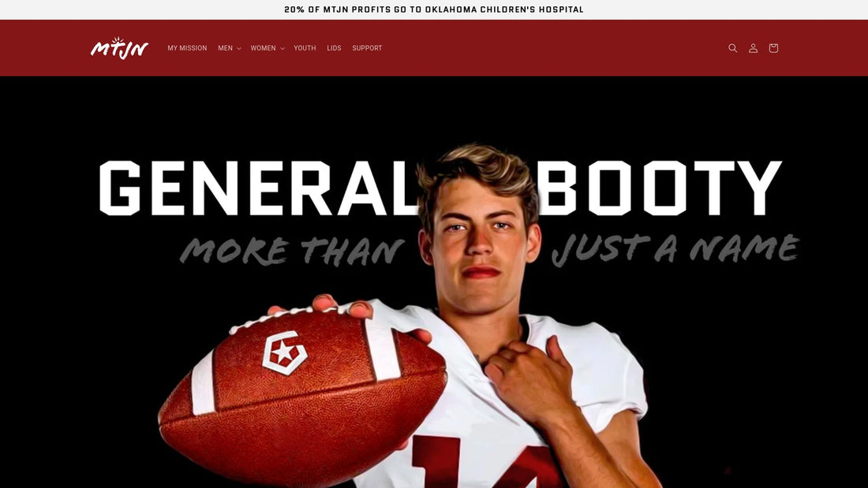Click the MTJN logo in header
This screenshot has height=488, width=868.
click(x=120, y=48)
